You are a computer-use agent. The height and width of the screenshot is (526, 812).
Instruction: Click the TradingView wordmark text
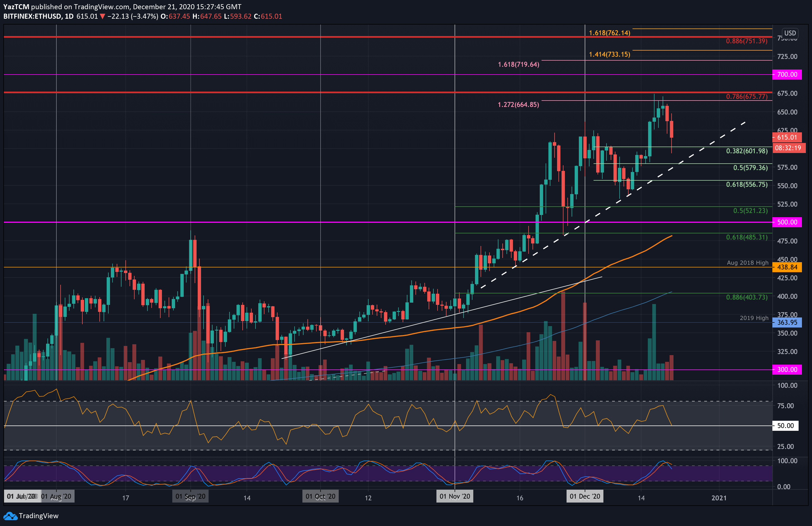coord(39,516)
